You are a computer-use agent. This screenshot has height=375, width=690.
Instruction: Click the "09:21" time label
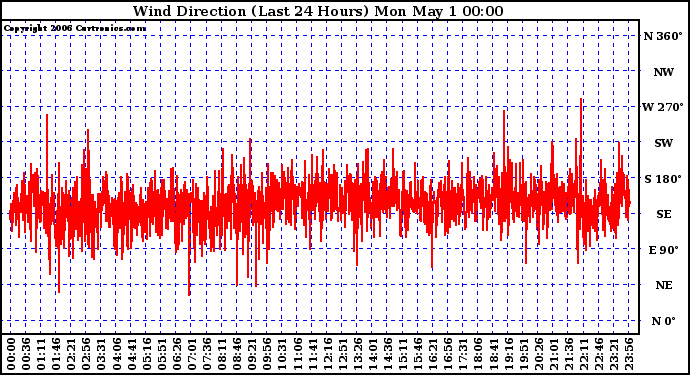[252, 354]
